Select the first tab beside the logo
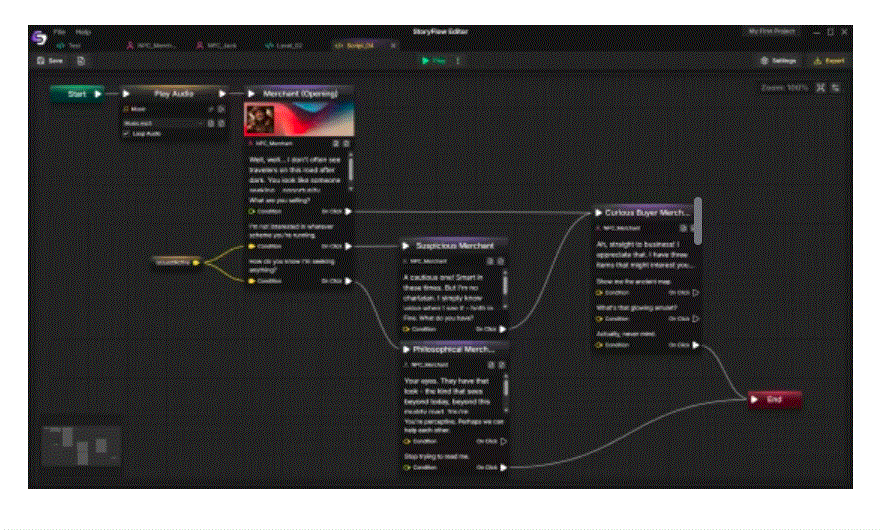This screenshot has width=884, height=530. (69, 46)
